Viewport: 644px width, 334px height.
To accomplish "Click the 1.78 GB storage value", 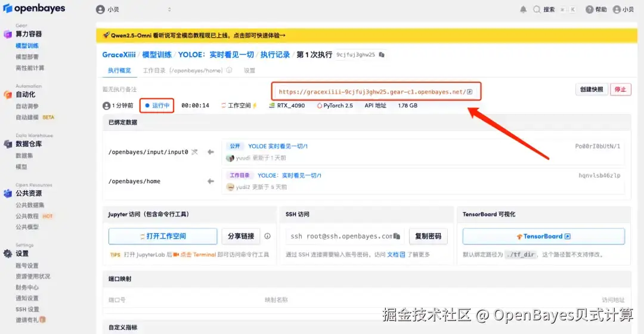I will 407,106.
